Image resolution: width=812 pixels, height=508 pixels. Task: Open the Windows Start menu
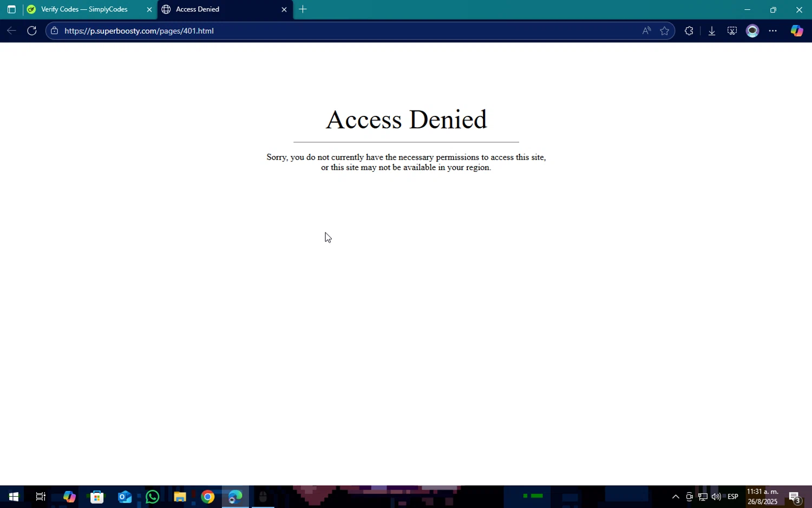click(14, 497)
